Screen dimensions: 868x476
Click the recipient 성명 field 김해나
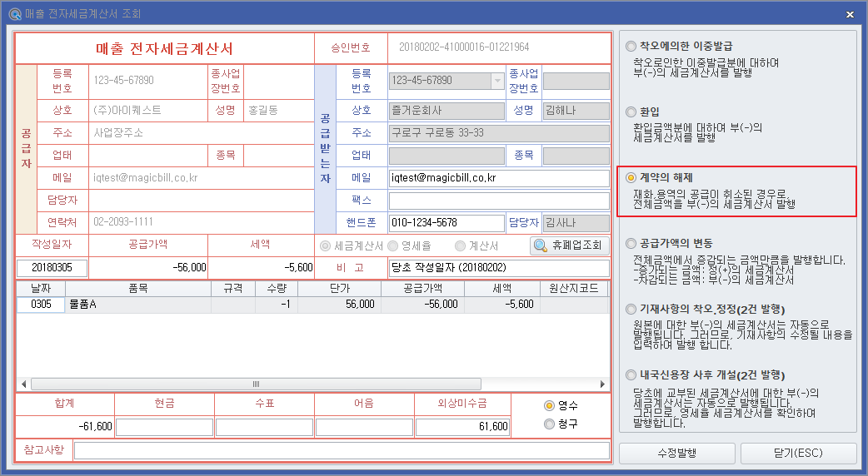point(576,111)
